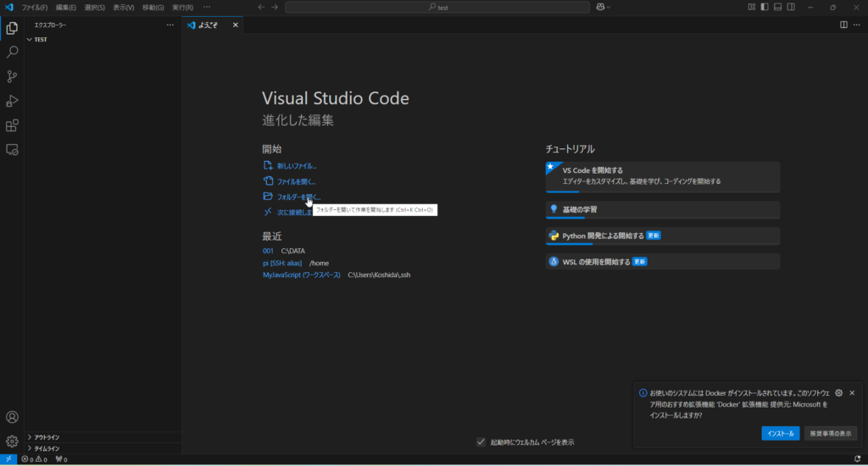The height and width of the screenshot is (466, 868).
Task: Expand the タイムライン section
Action: coord(103,448)
